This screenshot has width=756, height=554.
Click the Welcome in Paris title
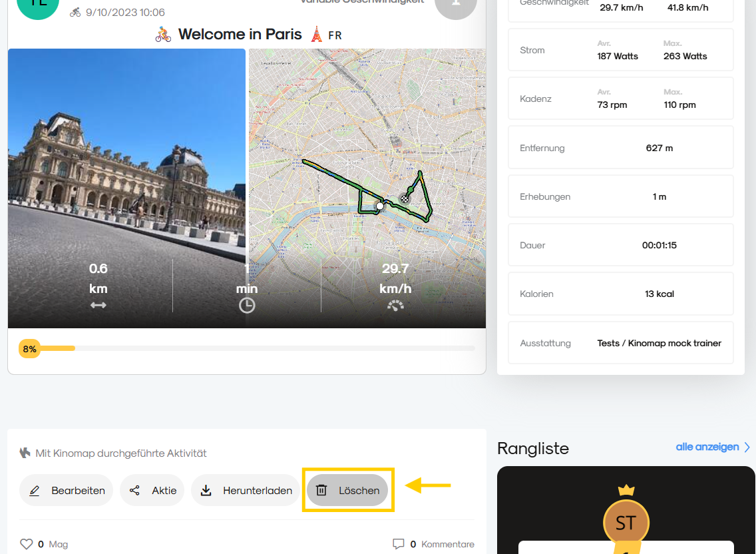point(240,34)
